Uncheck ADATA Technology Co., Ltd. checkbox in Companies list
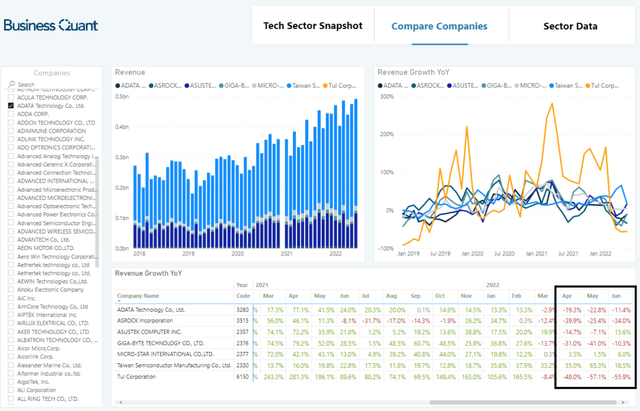The height and width of the screenshot is (411, 640). click(11, 105)
